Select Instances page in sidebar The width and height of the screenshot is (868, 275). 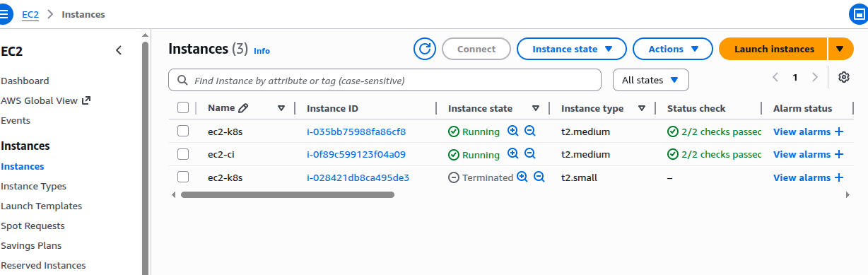click(22, 166)
